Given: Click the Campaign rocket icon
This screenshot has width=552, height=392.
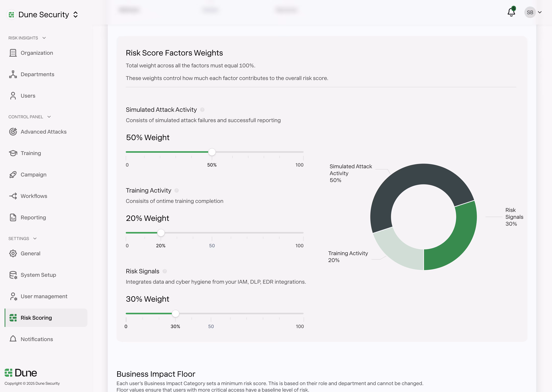Looking at the screenshot, I should [x=13, y=175].
